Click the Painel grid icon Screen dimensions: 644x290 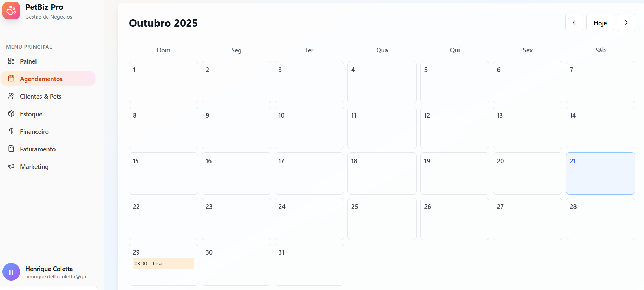pyautogui.click(x=11, y=61)
